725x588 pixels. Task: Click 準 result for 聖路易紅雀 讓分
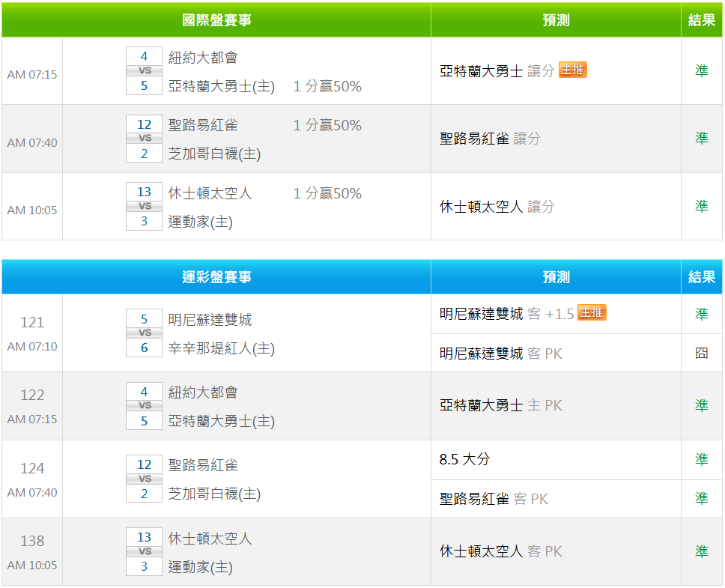(702, 139)
